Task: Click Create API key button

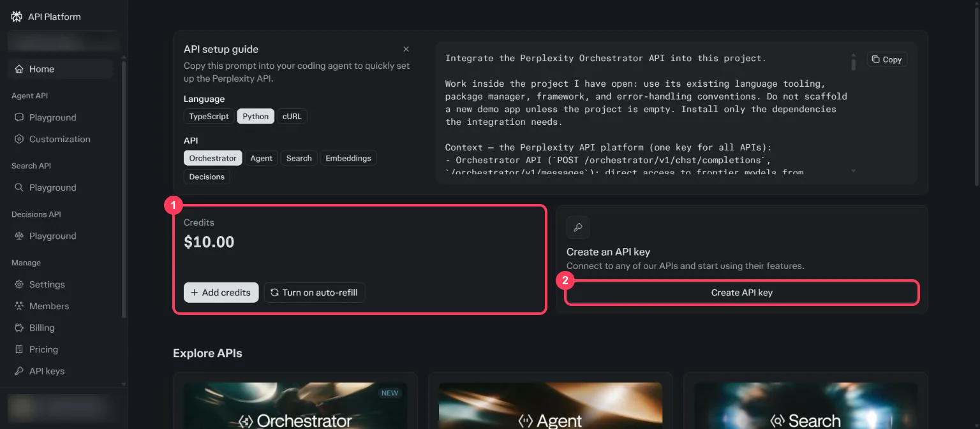Action: click(742, 293)
